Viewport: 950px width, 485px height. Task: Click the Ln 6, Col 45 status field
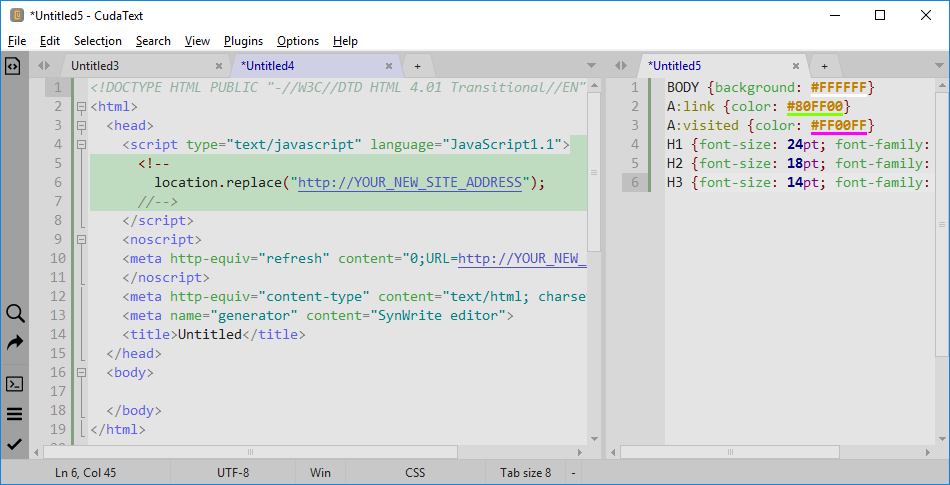point(86,472)
